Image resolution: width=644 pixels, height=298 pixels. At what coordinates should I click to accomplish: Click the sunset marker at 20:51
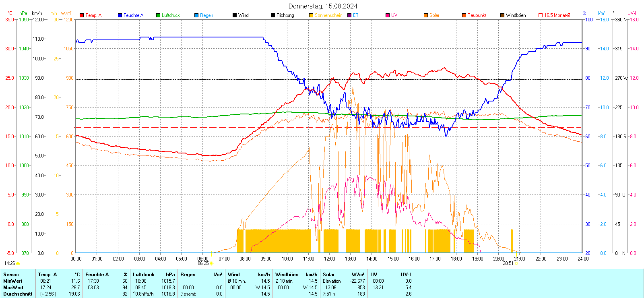pos(516,263)
